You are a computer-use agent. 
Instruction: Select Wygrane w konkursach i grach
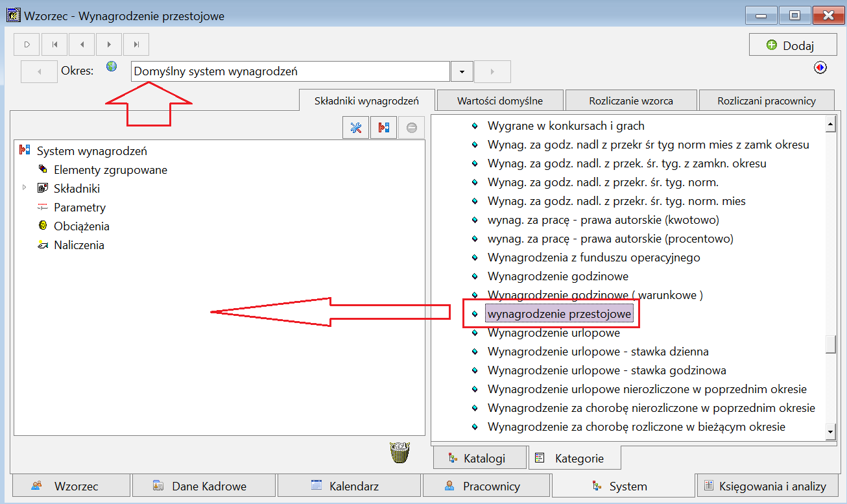pyautogui.click(x=566, y=126)
